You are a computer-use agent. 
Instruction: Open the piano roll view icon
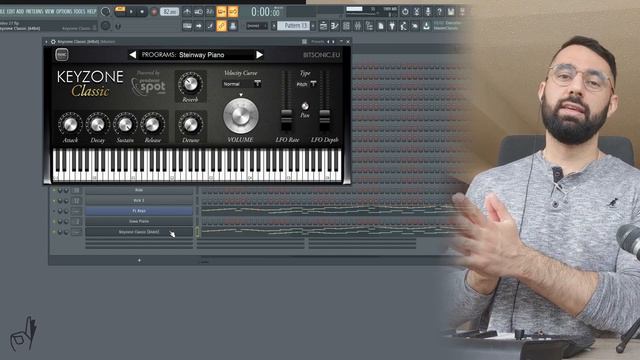(335, 26)
